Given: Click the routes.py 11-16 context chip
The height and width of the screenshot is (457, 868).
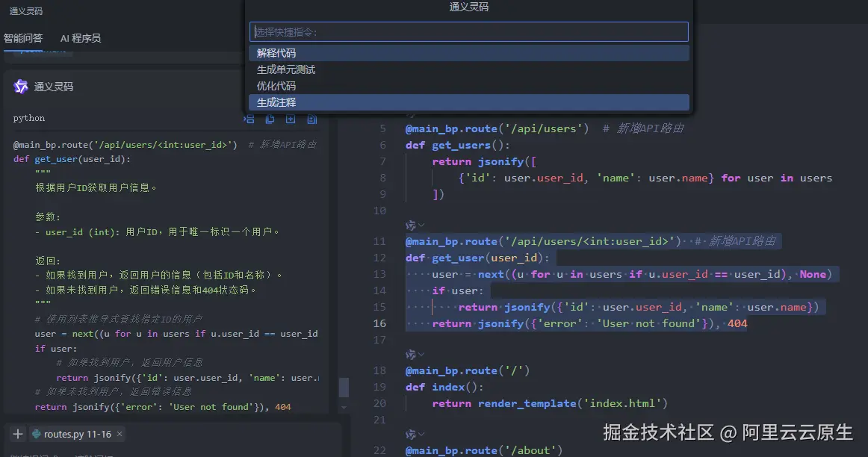Looking at the screenshot, I should 78,435.
